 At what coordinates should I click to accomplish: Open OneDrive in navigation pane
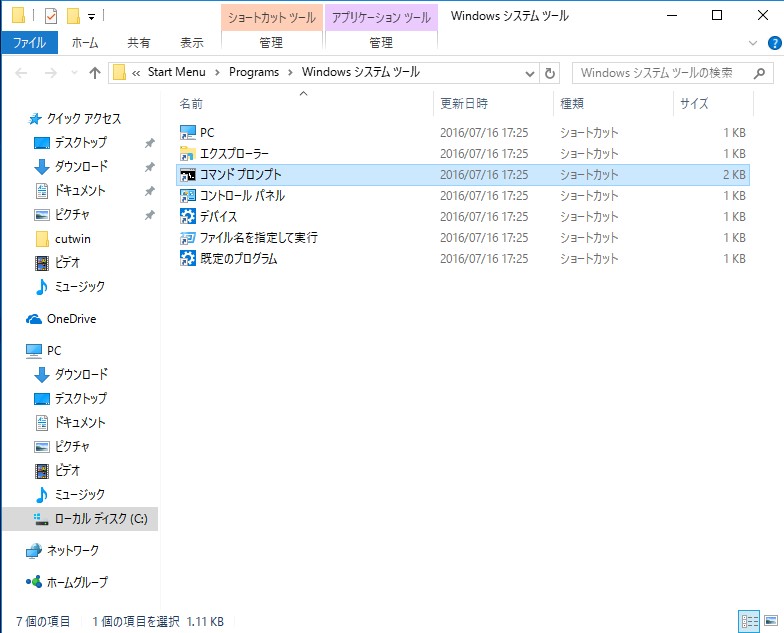click(x=71, y=319)
